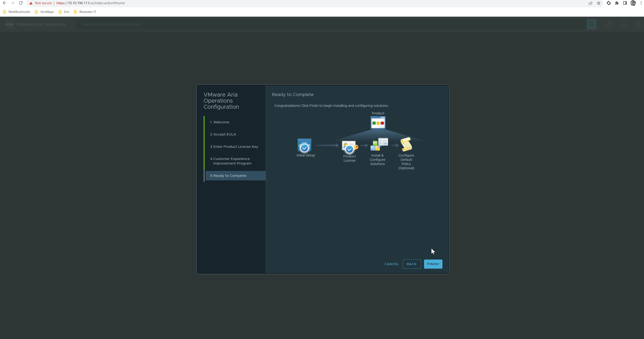Viewport: 644px width, 339px height.
Task: Click the circular-arrow extension icon in the toolbar
Action: pos(609,3)
